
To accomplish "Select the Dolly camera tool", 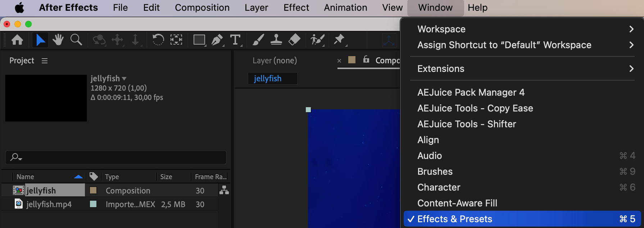I will 136,40.
